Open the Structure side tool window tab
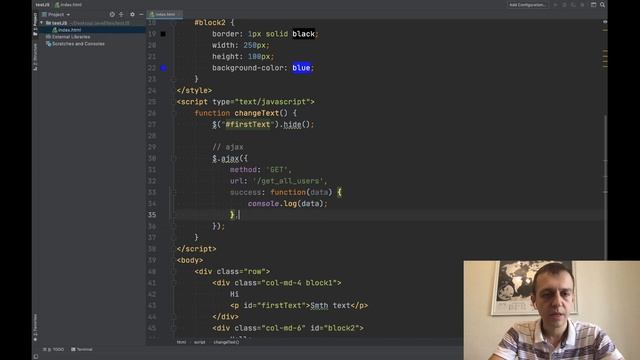The width and height of the screenshot is (640, 360). (35, 57)
